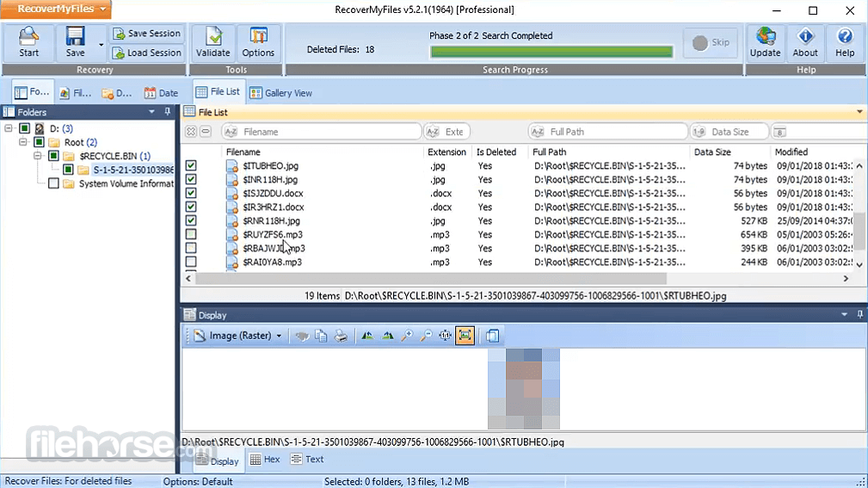Open the Save button dropdown arrow
Screen dimensions: 868x488
pyautogui.click(x=101, y=44)
